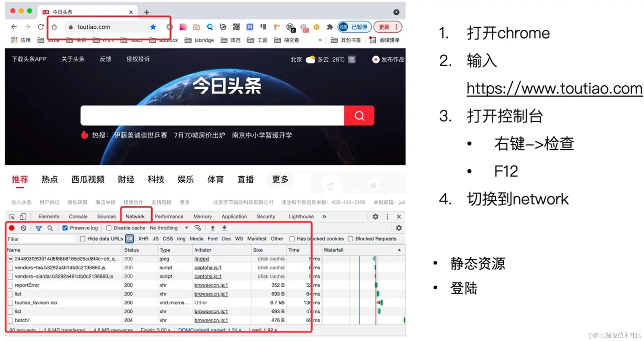Sort by the Waterfall column arrow
644x341 pixels.
399,250
